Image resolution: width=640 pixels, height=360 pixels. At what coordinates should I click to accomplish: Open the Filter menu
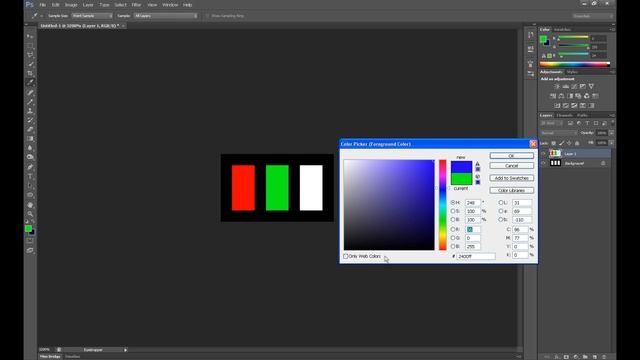coord(136,5)
